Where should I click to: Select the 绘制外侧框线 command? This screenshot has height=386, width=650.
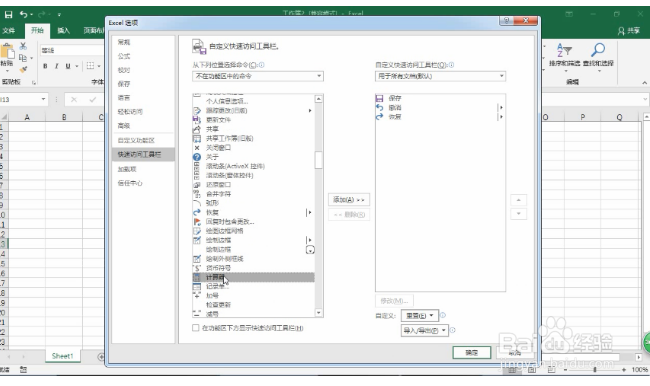tap(253, 259)
